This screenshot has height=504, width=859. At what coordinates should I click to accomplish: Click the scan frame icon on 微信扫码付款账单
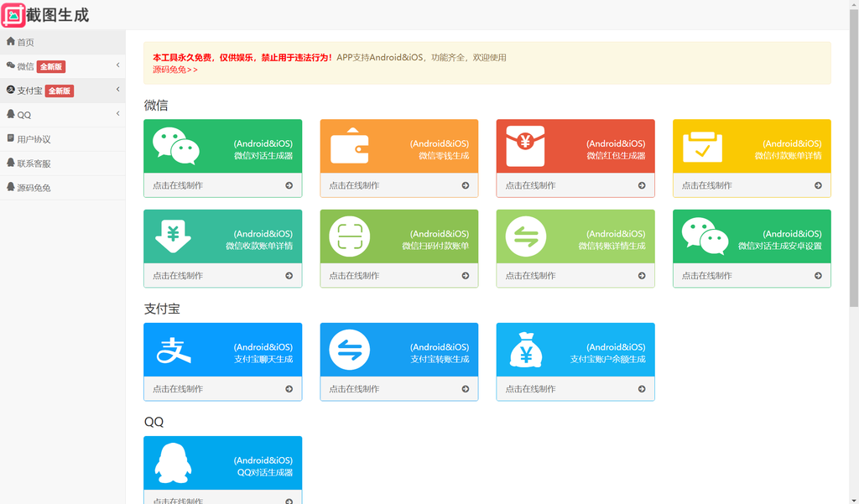click(350, 236)
